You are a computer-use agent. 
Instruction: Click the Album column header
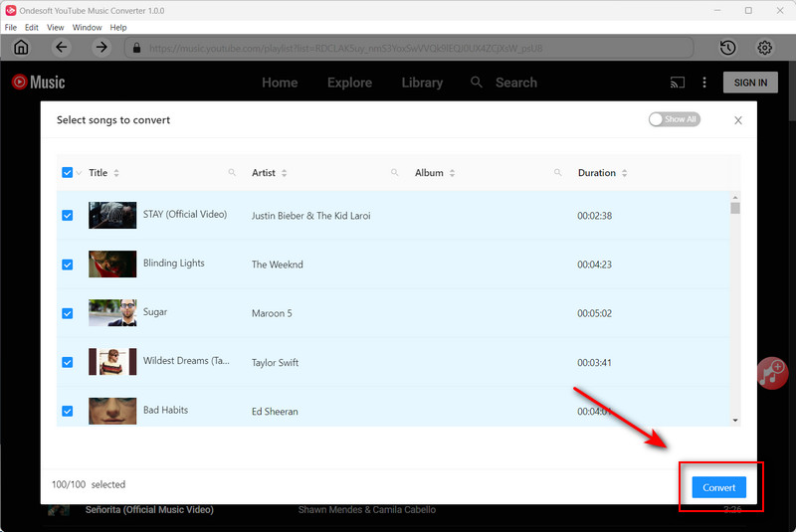pos(429,172)
